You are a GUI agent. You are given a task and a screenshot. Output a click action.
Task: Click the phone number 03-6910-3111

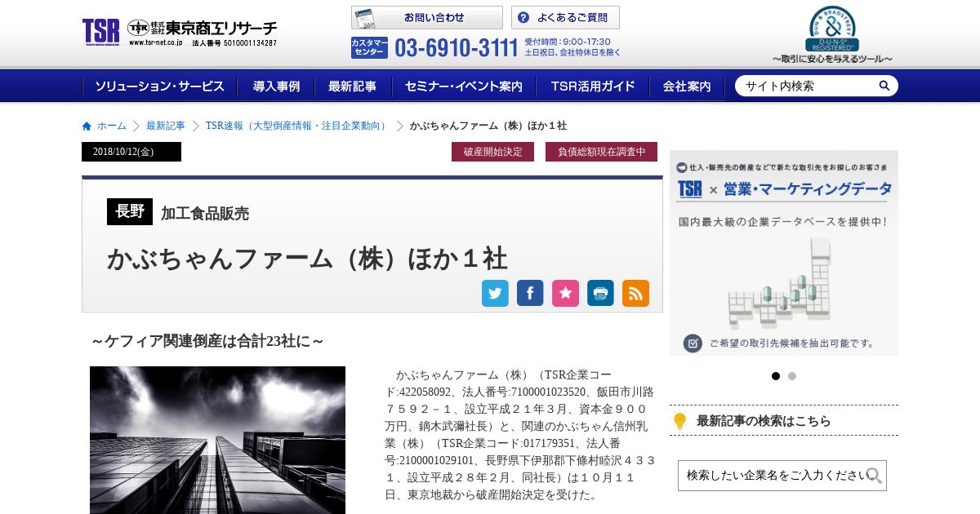(x=457, y=48)
